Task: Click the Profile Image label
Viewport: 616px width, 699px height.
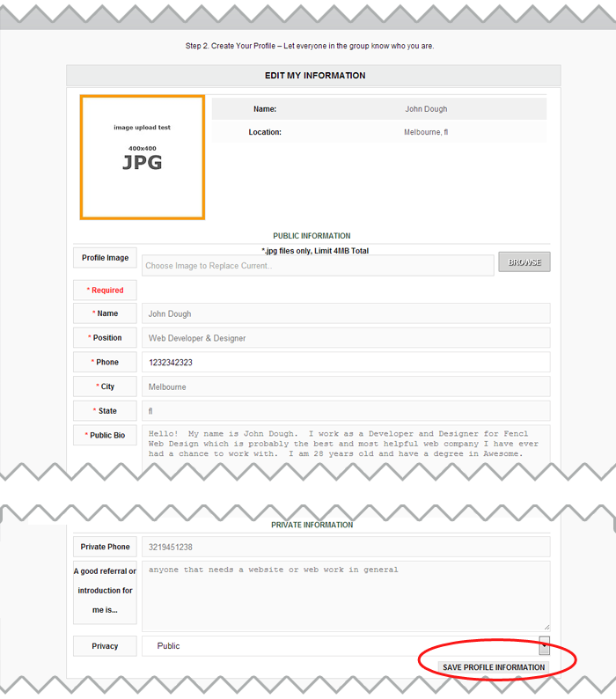Action: 105,258
